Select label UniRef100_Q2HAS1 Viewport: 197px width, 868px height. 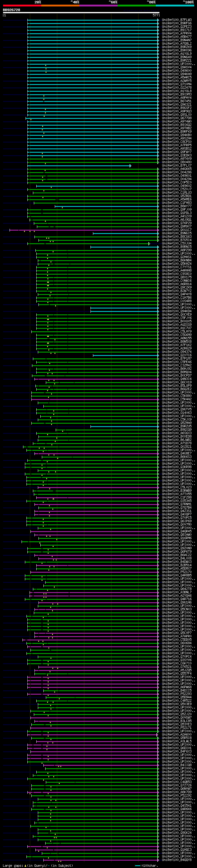(x=177, y=257)
